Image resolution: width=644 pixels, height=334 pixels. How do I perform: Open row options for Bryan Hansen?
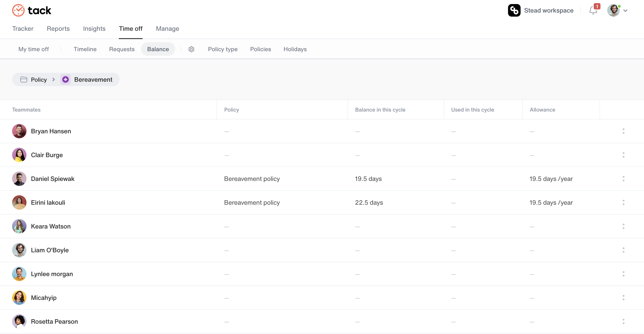pos(623,131)
